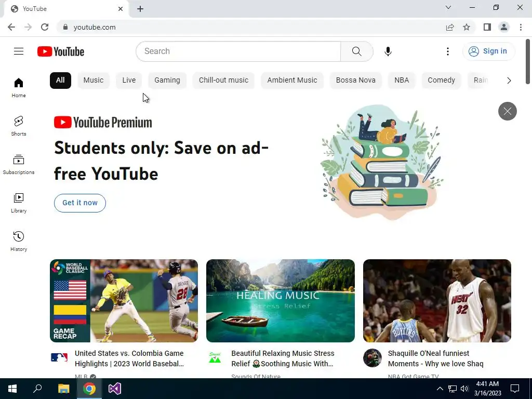Start voice search with microphone icon

388,51
